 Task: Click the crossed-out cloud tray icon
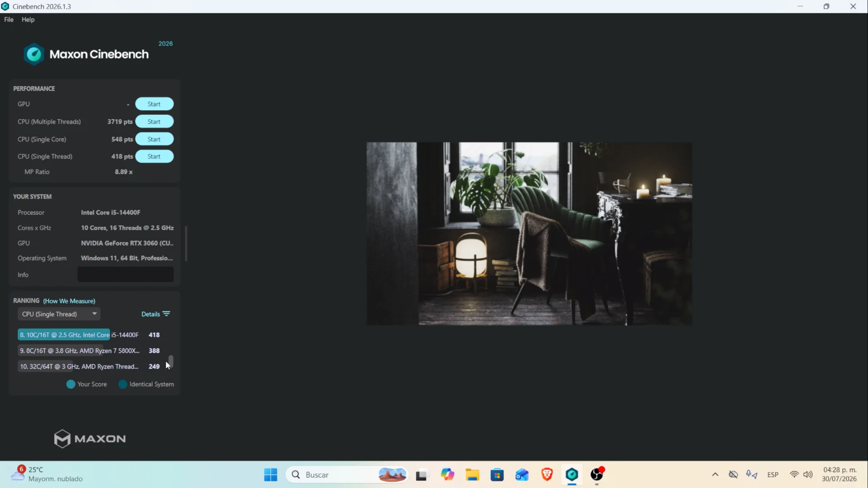click(733, 474)
